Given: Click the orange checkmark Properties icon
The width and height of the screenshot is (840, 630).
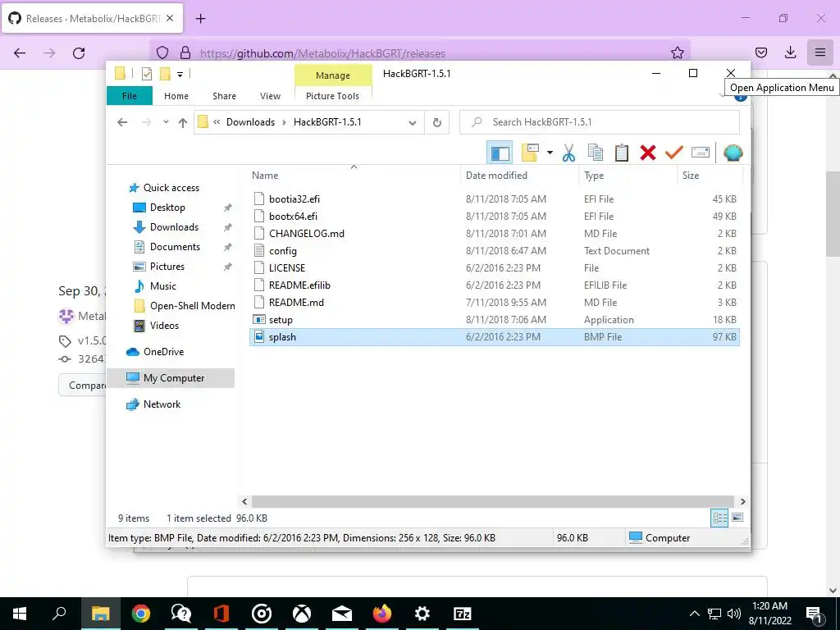Looking at the screenshot, I should pos(674,153).
